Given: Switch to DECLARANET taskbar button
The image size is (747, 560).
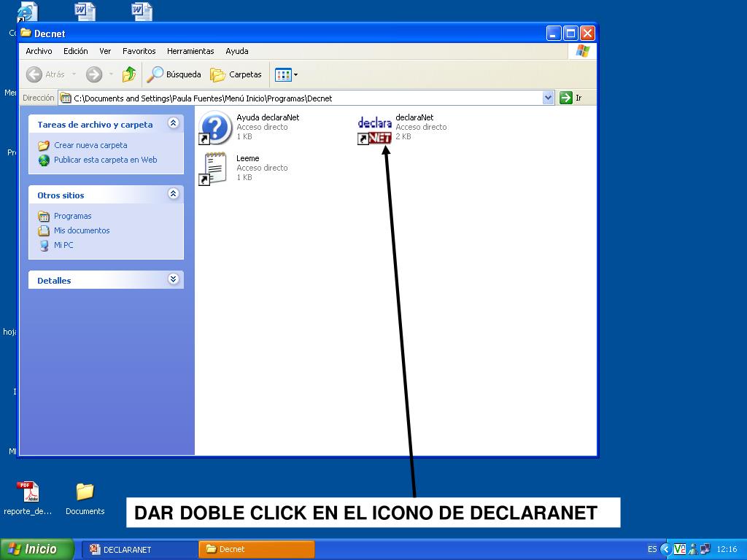Looking at the screenshot, I should (139, 550).
